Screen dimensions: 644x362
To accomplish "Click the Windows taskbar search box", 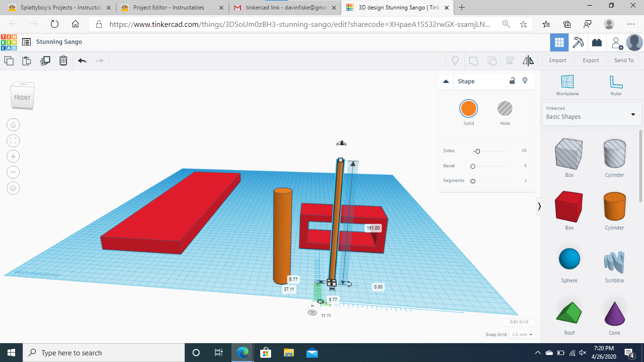I will pos(104,353).
